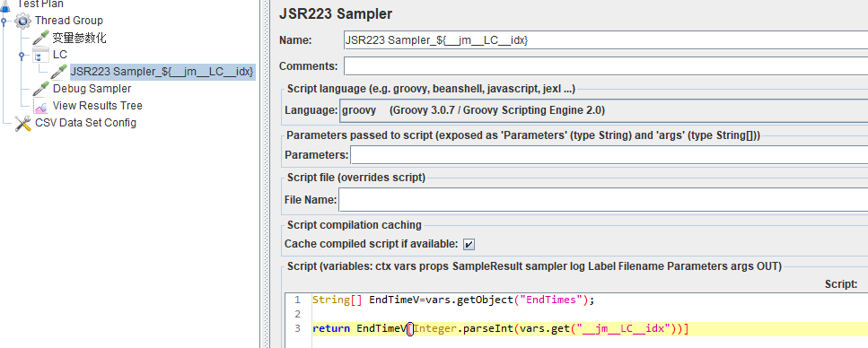Click the Thread Group gear icon

22,21
